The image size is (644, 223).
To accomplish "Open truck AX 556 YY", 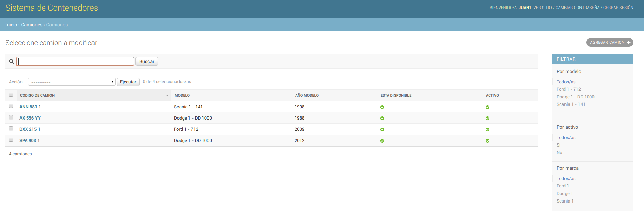I will [x=30, y=118].
